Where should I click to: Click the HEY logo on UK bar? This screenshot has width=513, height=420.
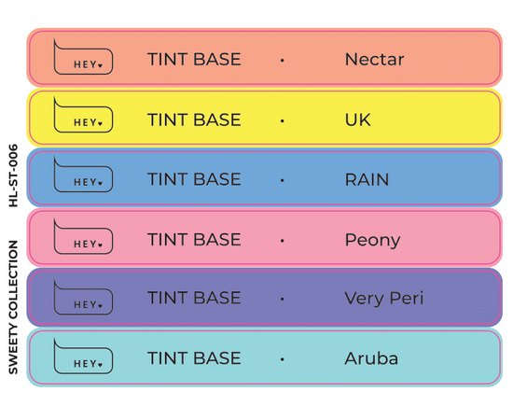pyautogui.click(x=83, y=115)
